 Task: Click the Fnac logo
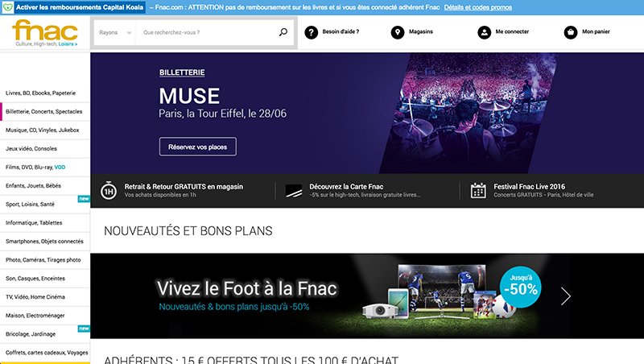45,31
